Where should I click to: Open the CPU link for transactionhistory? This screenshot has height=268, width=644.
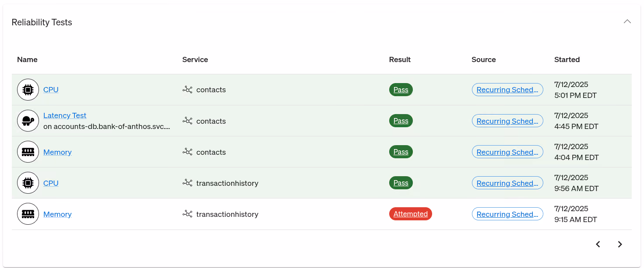click(51, 183)
